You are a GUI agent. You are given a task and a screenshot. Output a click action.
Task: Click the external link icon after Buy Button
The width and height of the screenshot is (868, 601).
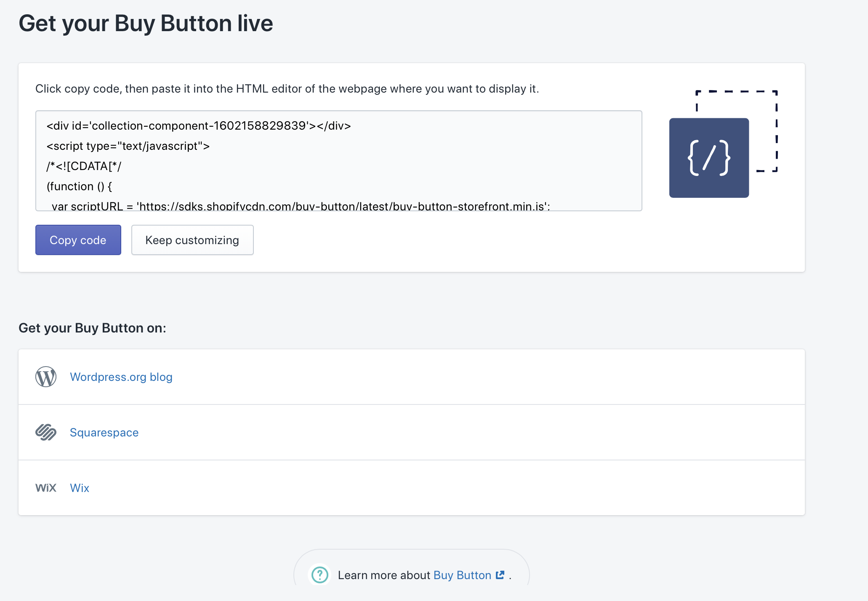point(500,575)
